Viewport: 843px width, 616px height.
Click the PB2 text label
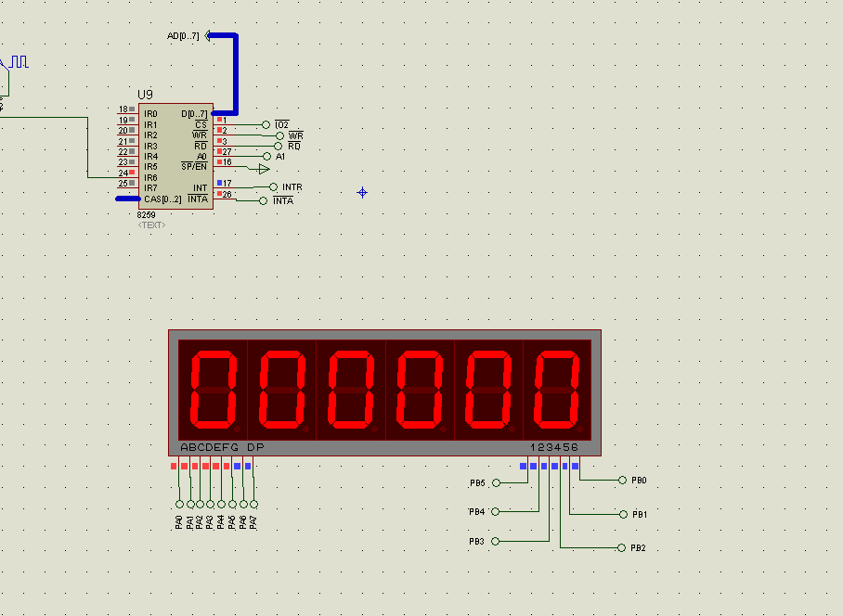tap(638, 547)
